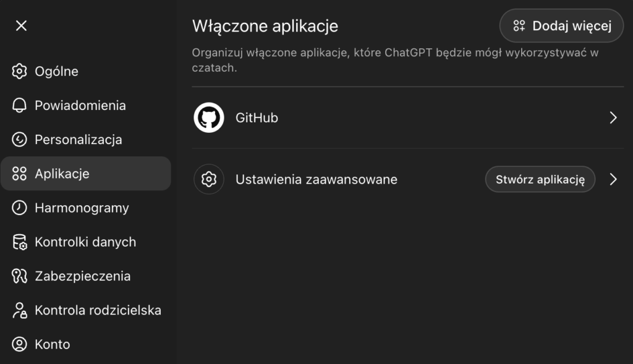633x364 pixels.
Task: Open Kontrolki danych settings
Action: [87, 242]
